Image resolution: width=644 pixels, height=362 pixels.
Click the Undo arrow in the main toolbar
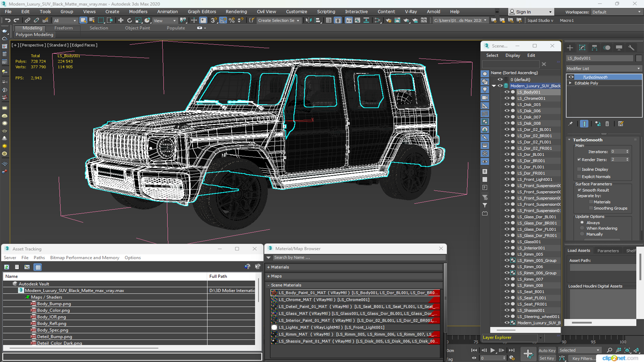(8, 20)
